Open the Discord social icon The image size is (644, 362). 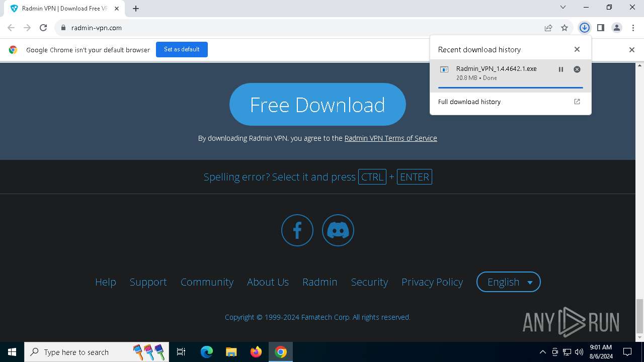[x=338, y=230]
